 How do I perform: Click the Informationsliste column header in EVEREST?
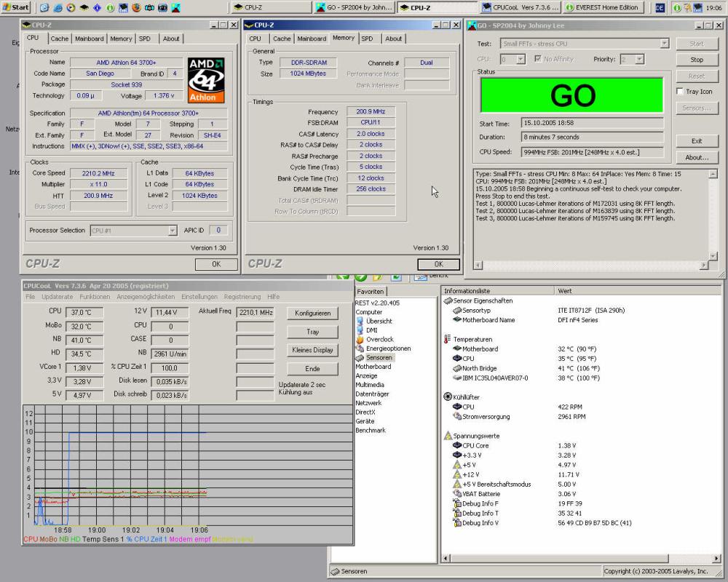[497, 291]
